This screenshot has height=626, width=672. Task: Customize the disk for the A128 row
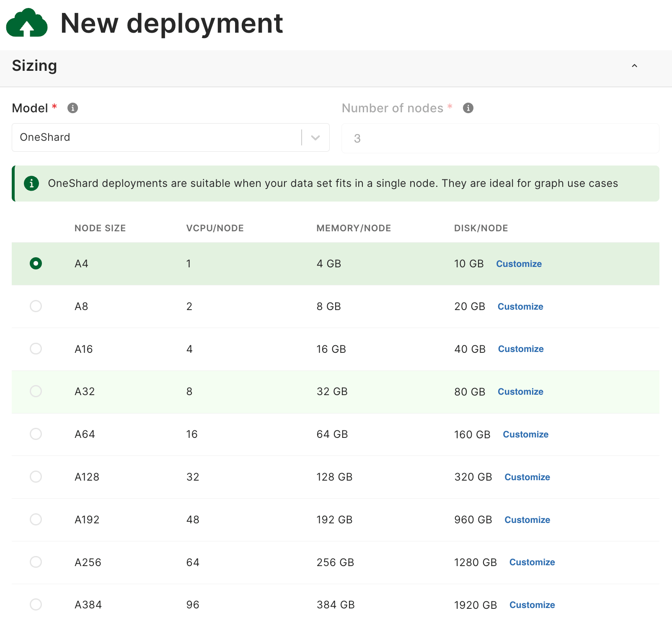tap(527, 477)
